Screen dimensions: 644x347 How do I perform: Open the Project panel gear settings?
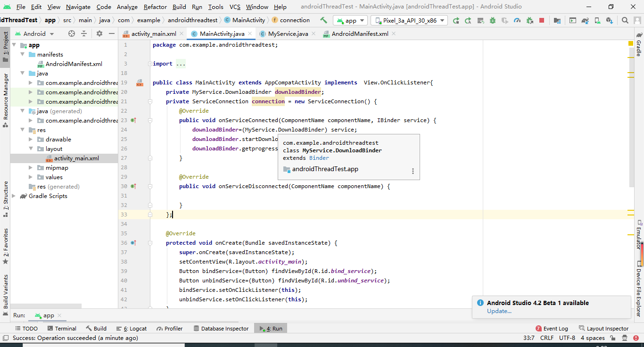(99, 33)
